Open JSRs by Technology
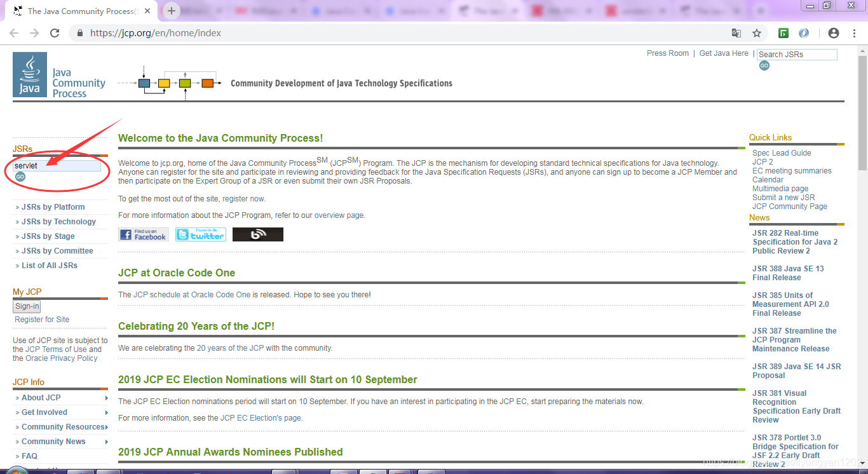The image size is (868, 474). [x=58, y=222]
